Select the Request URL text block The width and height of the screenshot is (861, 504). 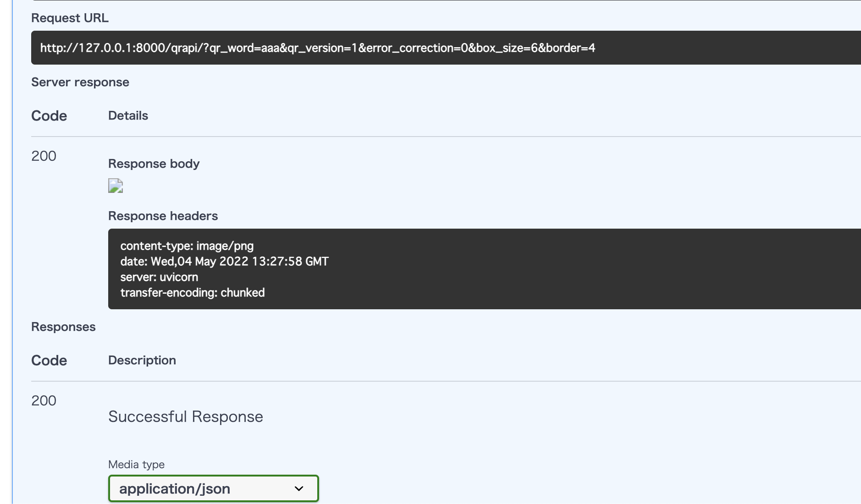tap(446, 48)
